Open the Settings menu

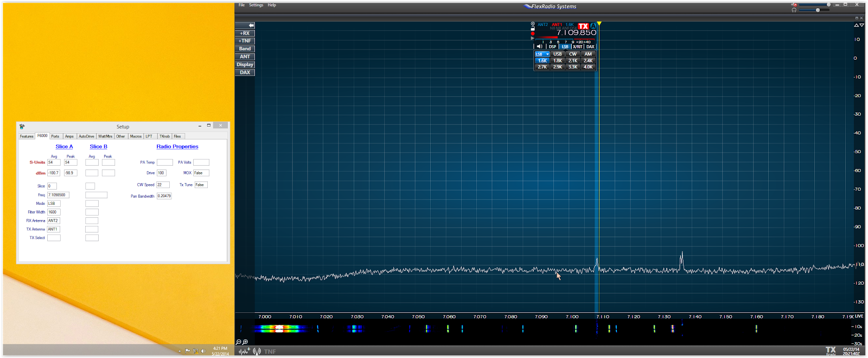pos(256,5)
